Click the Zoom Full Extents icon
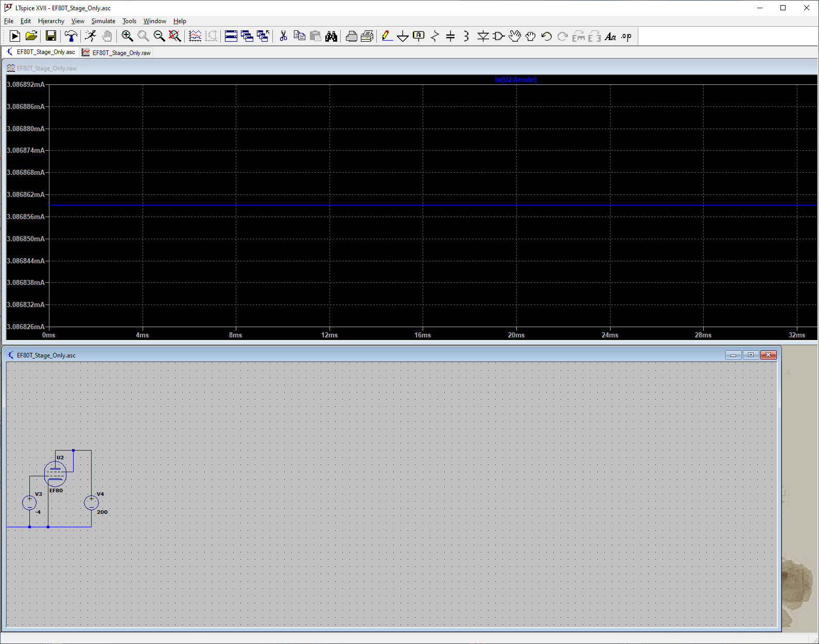819x644 pixels. 175,36
